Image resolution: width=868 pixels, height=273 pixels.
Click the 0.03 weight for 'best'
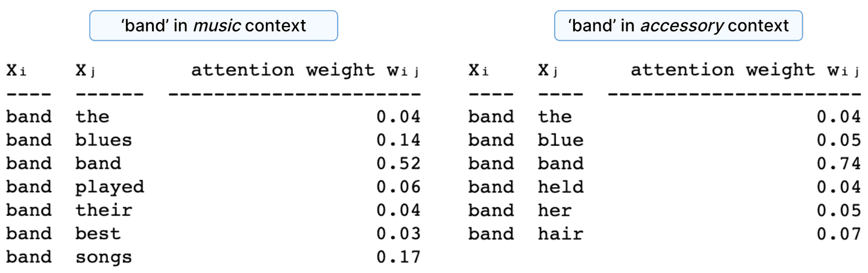pos(398,234)
